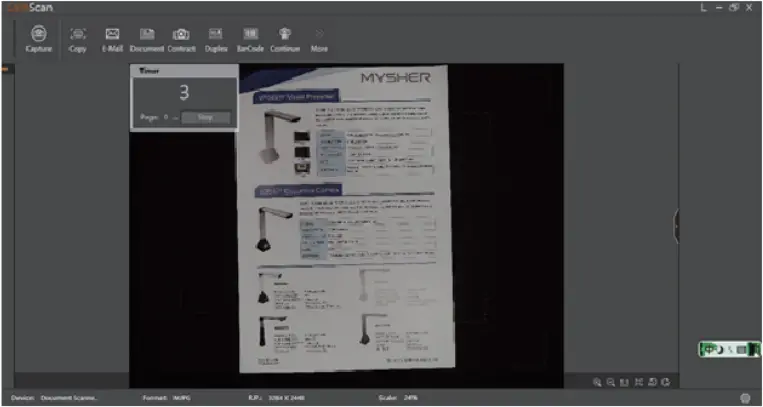Click the scanned document preview image

(346, 219)
